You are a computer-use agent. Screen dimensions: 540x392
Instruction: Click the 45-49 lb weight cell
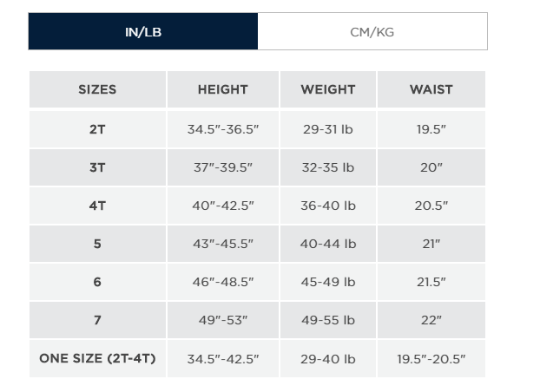coord(328,282)
